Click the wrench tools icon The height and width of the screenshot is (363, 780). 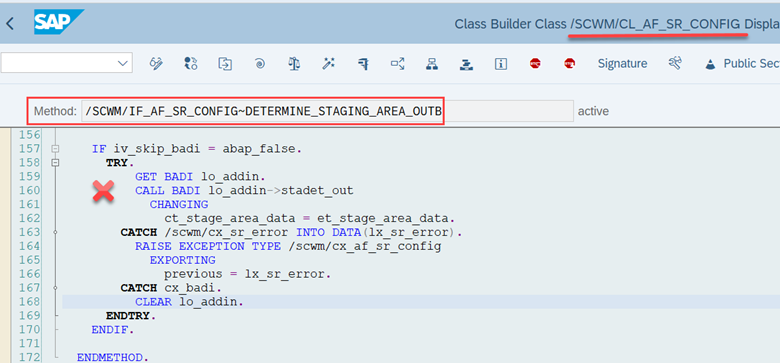click(675, 63)
